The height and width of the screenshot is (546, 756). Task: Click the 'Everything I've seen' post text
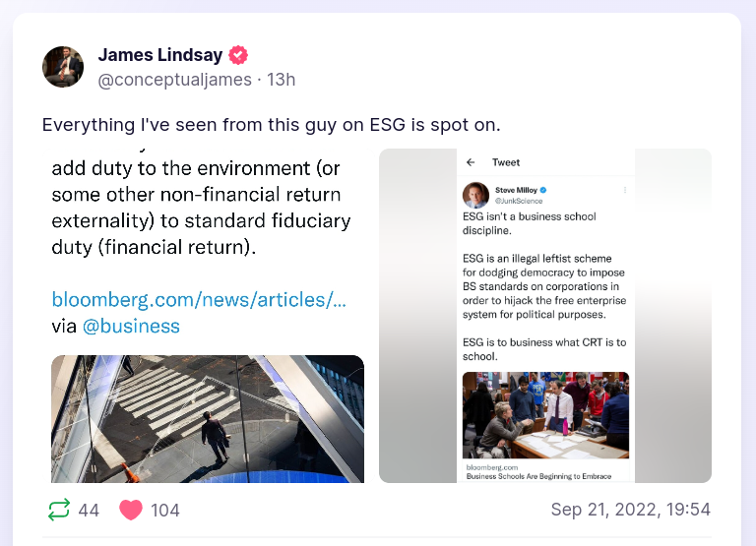[272, 125]
